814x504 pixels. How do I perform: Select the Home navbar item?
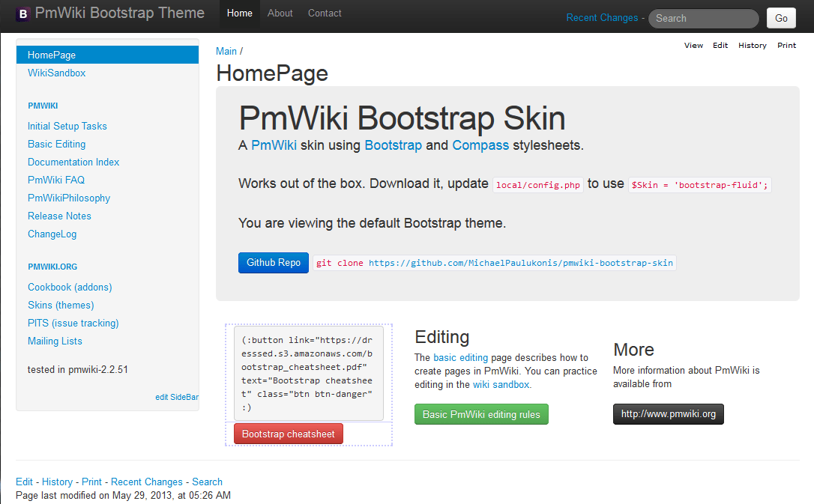(x=239, y=13)
